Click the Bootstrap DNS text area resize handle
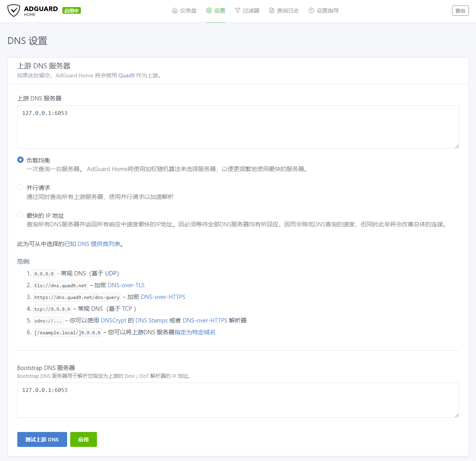Viewport: 476px width, 461px height. 456,415
